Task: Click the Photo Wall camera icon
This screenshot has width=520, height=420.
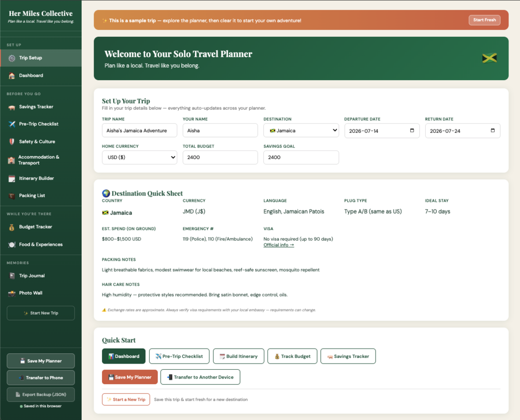Action: [11, 293]
